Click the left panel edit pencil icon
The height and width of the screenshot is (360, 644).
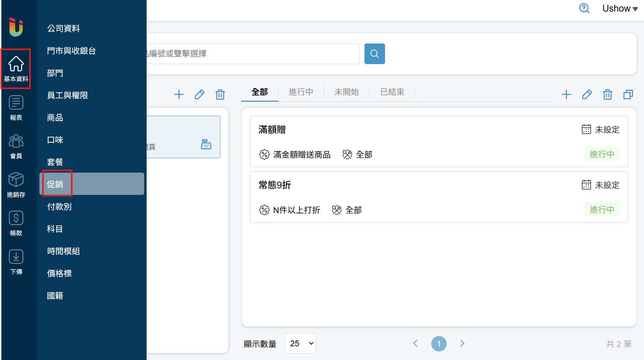pyautogui.click(x=199, y=95)
